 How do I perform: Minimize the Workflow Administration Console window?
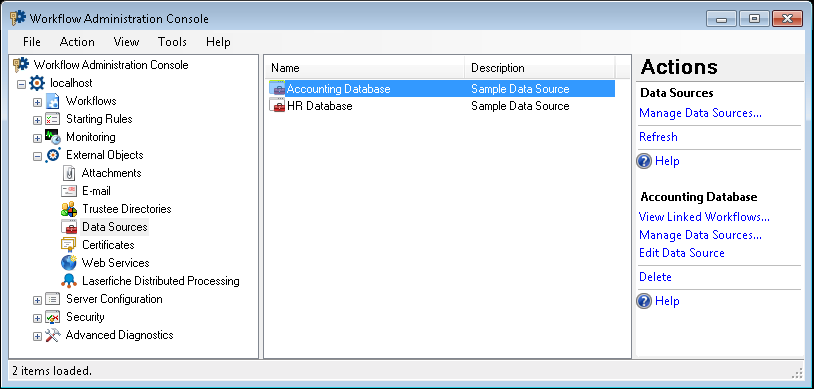721,19
